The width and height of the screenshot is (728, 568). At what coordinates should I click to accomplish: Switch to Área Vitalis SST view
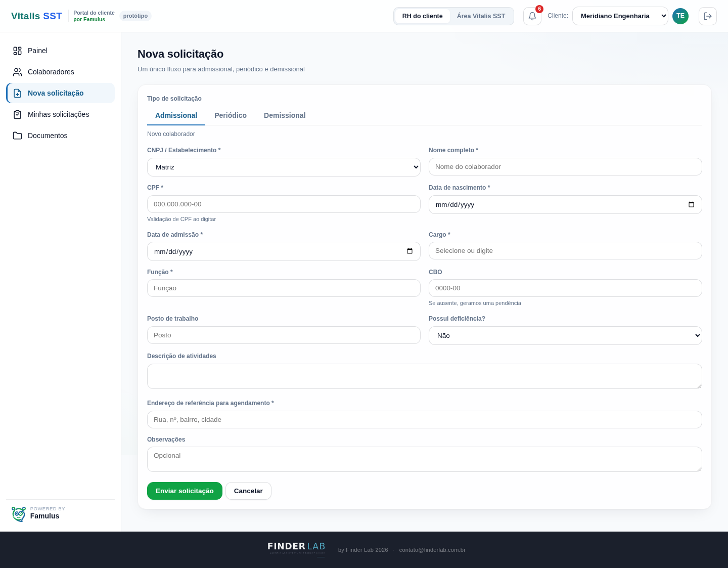(x=481, y=16)
